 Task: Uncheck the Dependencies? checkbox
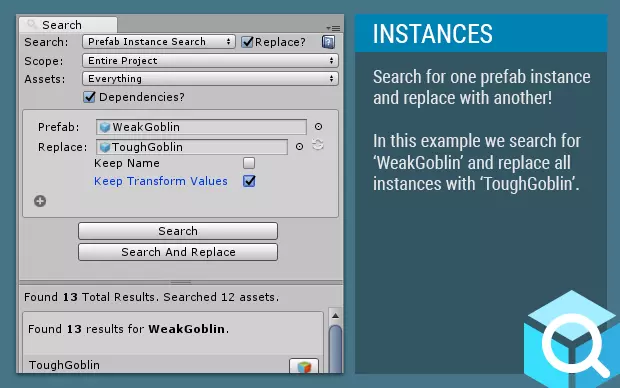[89, 97]
